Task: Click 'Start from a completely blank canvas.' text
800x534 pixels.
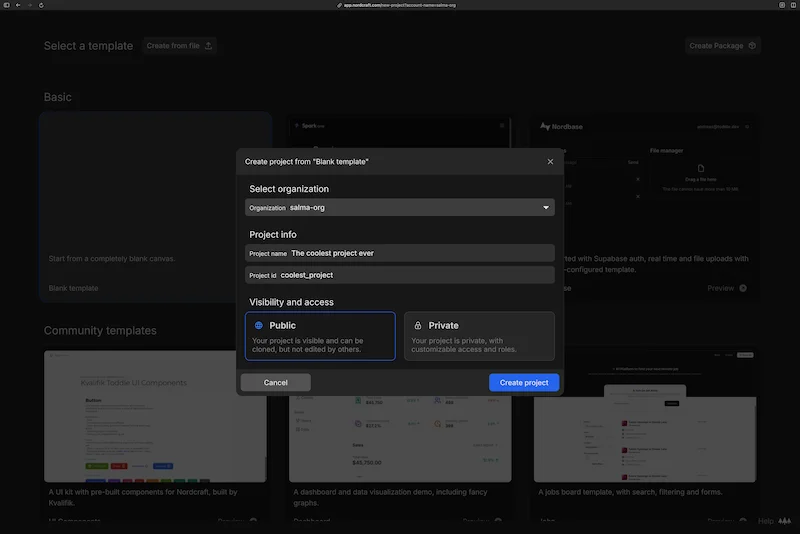Action: (112, 259)
